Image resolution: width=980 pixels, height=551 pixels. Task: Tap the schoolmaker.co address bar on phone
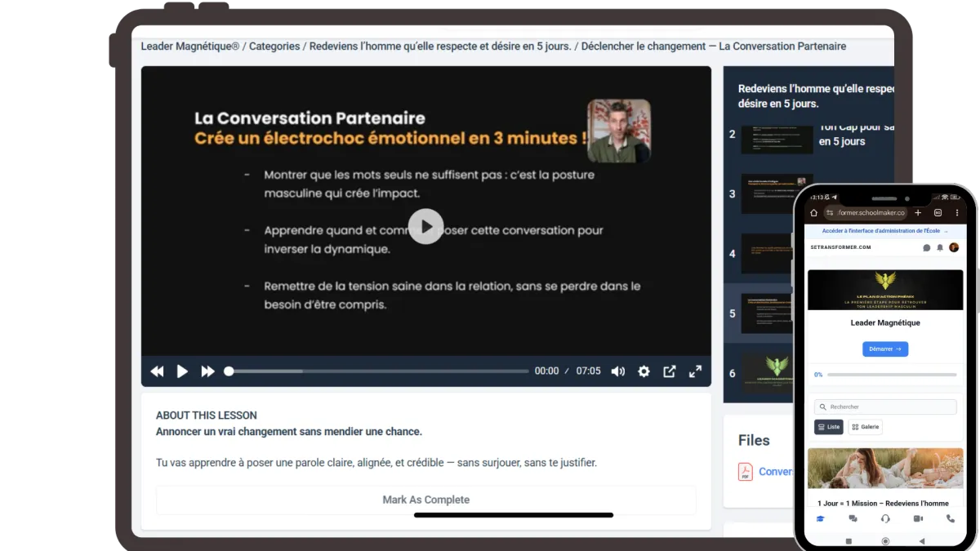(865, 213)
